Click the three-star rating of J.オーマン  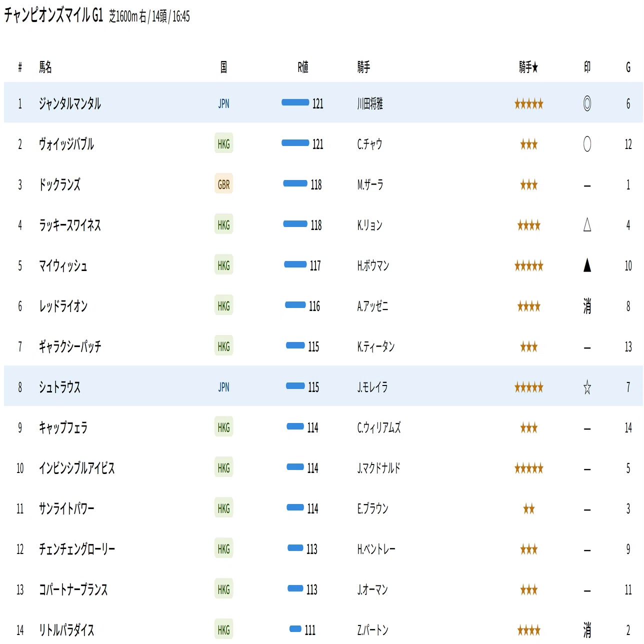point(528,590)
